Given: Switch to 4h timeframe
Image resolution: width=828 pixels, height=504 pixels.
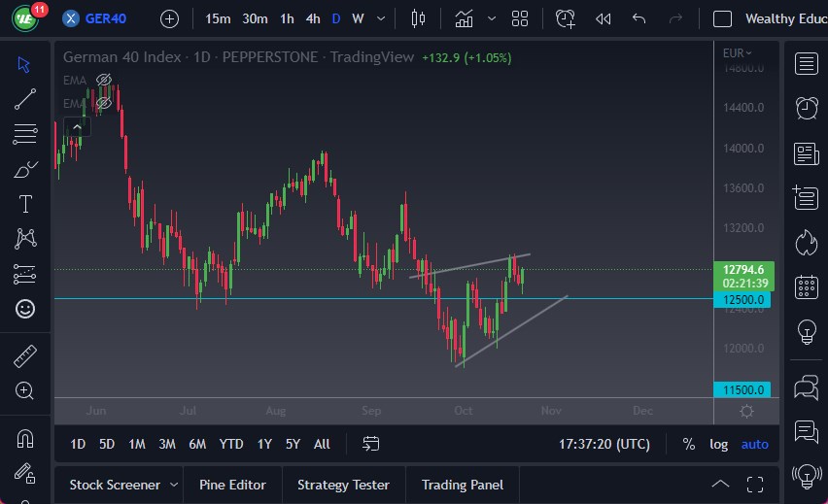Looking at the screenshot, I should pyautogui.click(x=313, y=19).
